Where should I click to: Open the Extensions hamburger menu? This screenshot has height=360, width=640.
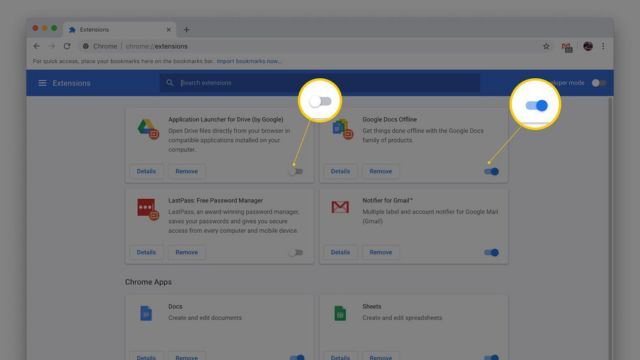point(42,83)
